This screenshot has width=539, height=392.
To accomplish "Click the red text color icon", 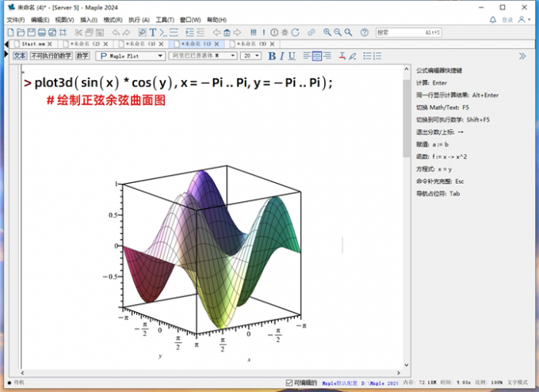I will [342, 56].
